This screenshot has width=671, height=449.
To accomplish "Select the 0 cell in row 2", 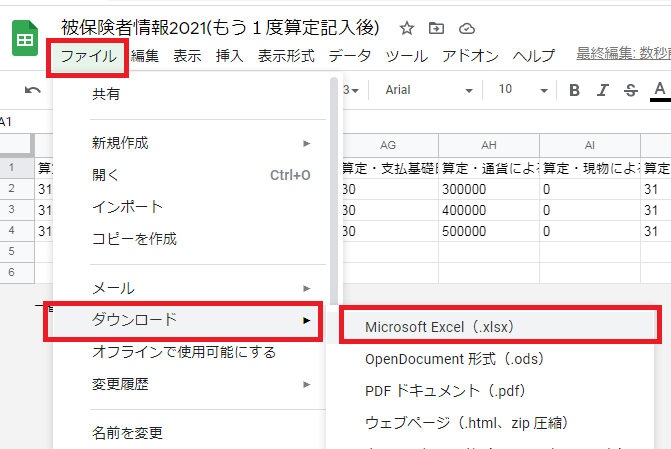I will tap(590, 189).
